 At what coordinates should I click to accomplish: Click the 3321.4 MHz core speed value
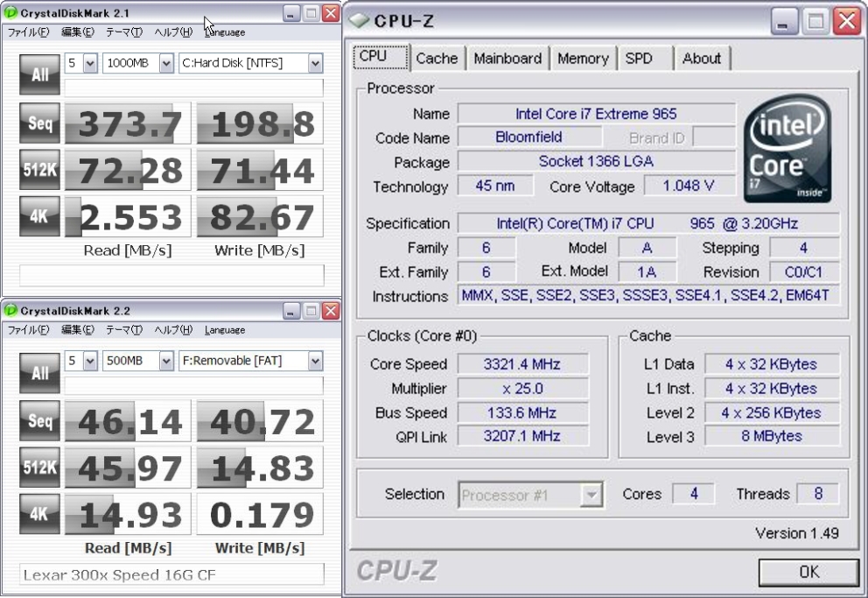(x=522, y=363)
